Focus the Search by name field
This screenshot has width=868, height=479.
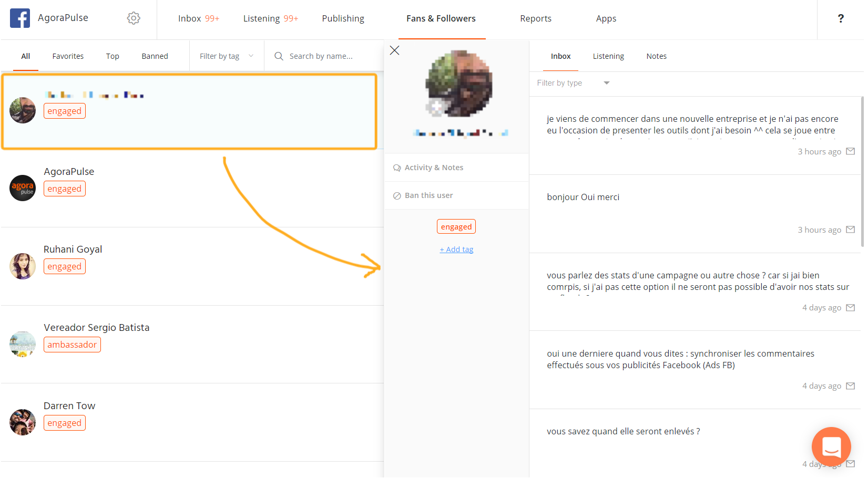(321, 56)
